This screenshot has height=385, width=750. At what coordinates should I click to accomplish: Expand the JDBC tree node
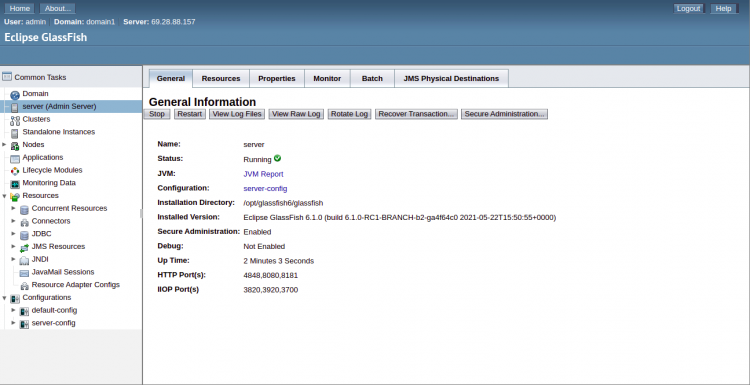13,233
